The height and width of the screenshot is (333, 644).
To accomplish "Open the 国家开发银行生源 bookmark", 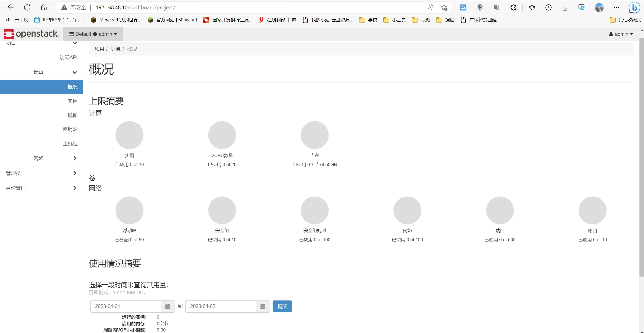I will [x=228, y=20].
